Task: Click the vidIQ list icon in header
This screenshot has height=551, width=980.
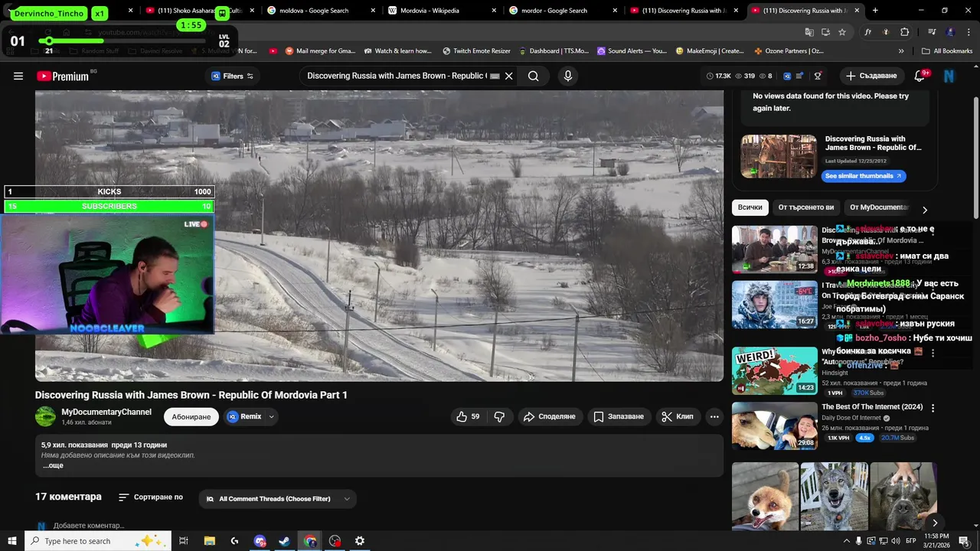Action: pyautogui.click(x=799, y=76)
